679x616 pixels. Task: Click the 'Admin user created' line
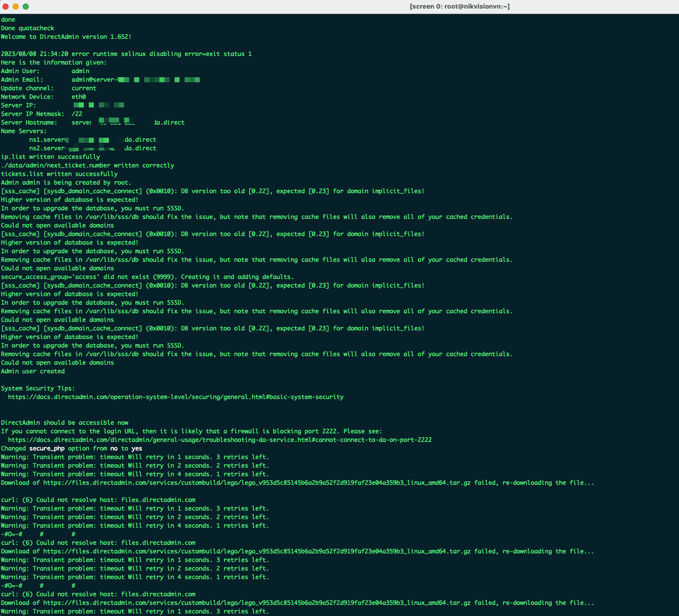[x=33, y=371]
